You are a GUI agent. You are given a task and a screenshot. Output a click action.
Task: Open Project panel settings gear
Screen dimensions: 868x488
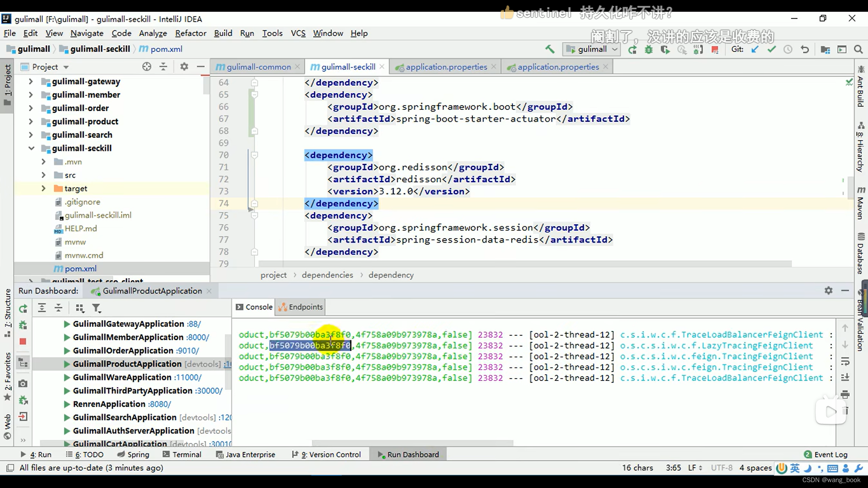[184, 67]
